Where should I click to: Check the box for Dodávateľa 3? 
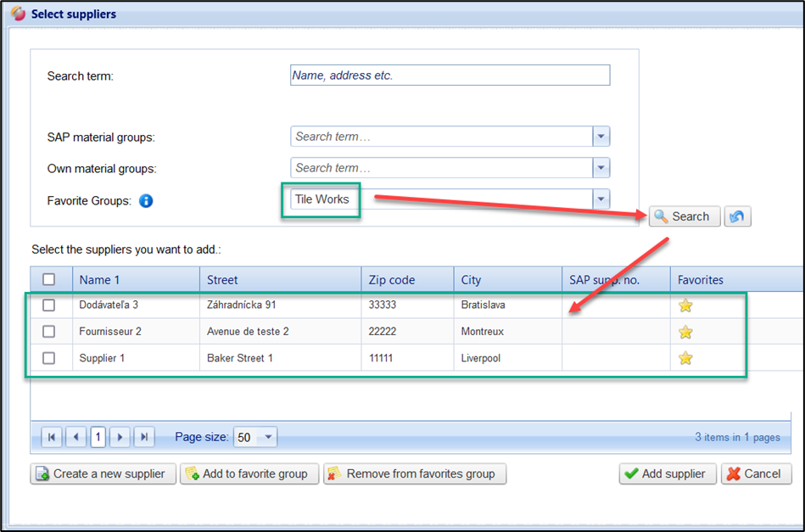click(49, 305)
